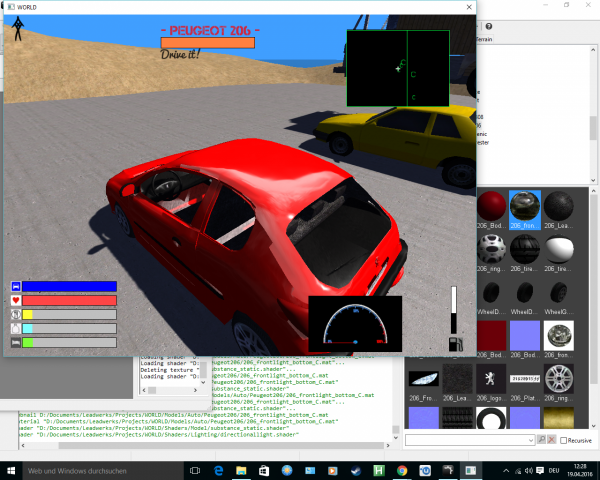This screenshot has height=480, width=600.
Task: Open Windows Store from the taskbar
Action: click(x=264, y=471)
